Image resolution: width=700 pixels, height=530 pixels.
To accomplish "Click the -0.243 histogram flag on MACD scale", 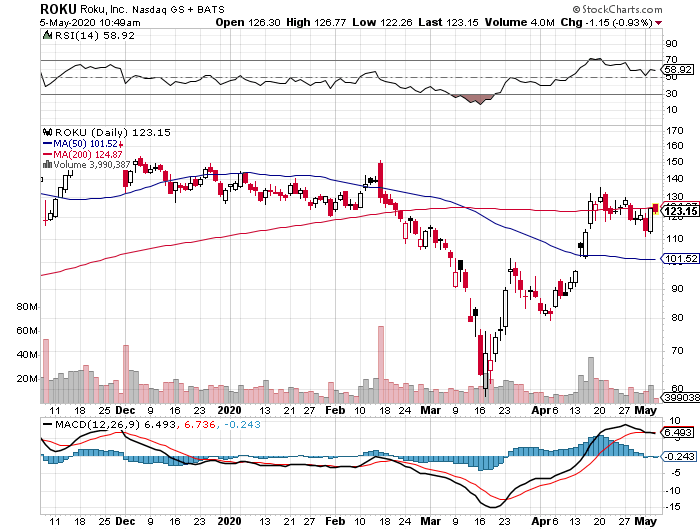I will (678, 456).
